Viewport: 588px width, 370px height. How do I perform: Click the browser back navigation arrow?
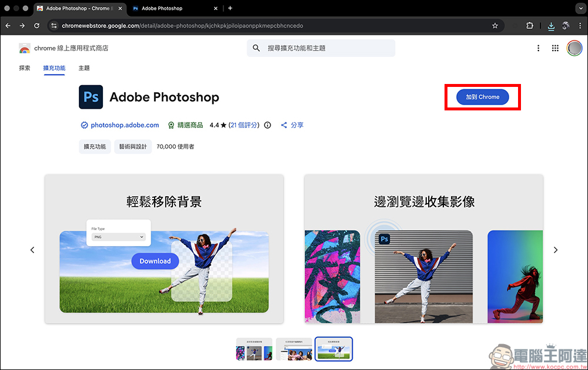pos(8,26)
